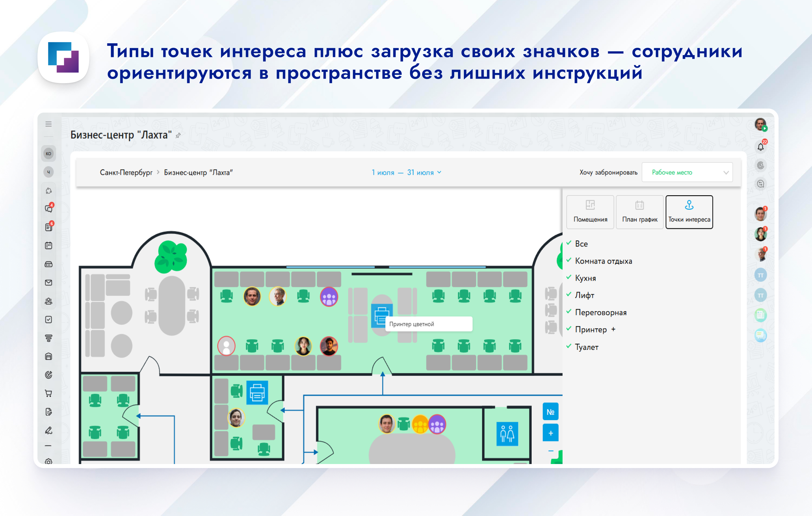This screenshot has width=812, height=516.
Task: Open the workgroups people icon in sidebar
Action: tap(49, 301)
